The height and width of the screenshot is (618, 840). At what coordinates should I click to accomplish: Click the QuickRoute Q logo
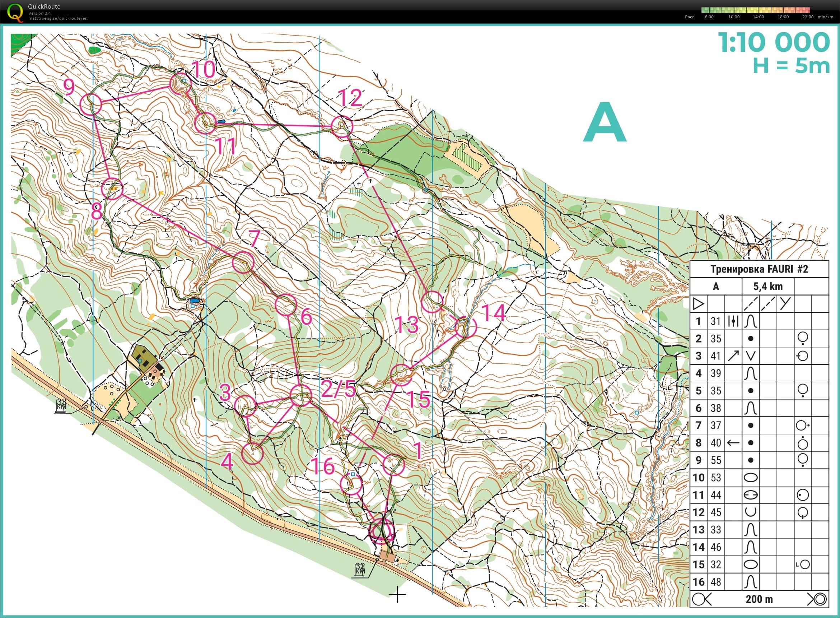tap(15, 12)
